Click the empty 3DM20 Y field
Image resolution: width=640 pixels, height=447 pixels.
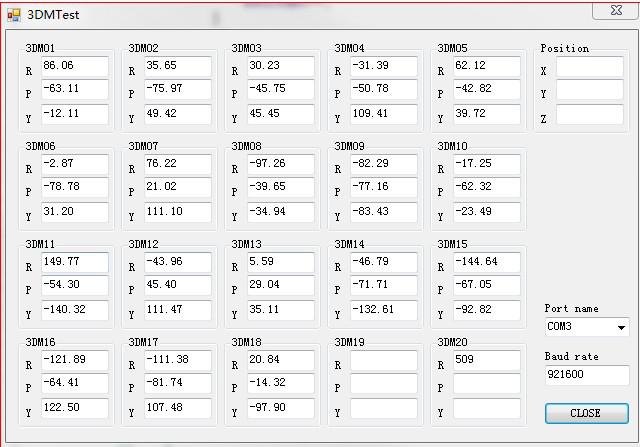point(487,408)
